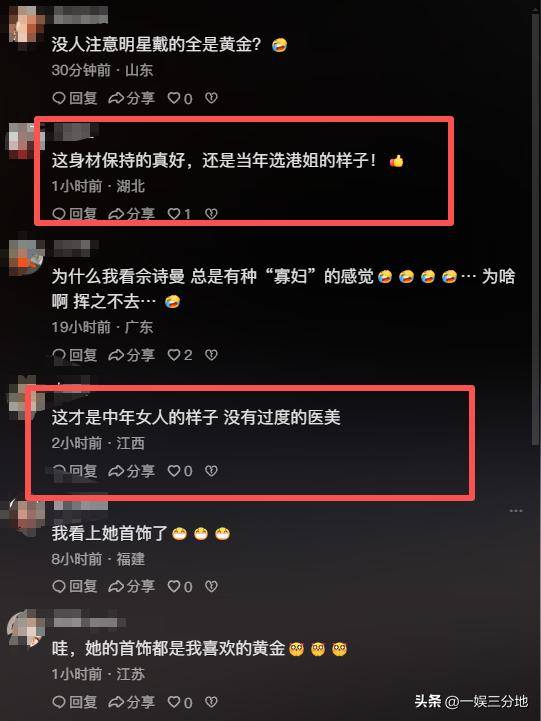Viewport: 541px width, 721px height.
Task: Like the Jiangxi comment
Action: pos(180,471)
